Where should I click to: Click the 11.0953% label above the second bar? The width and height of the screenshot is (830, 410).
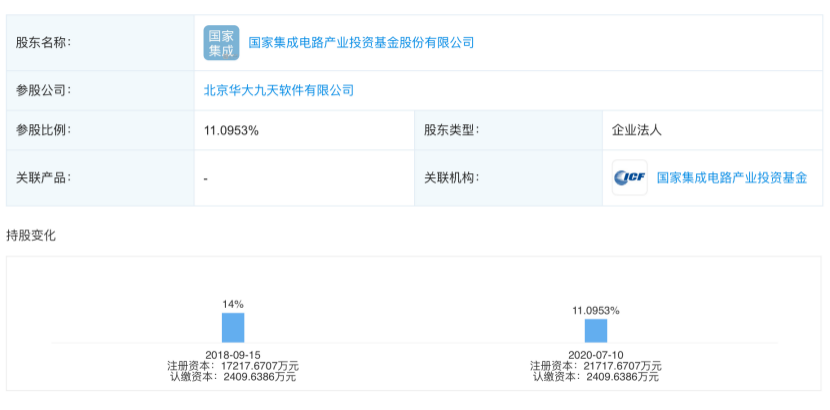click(596, 311)
